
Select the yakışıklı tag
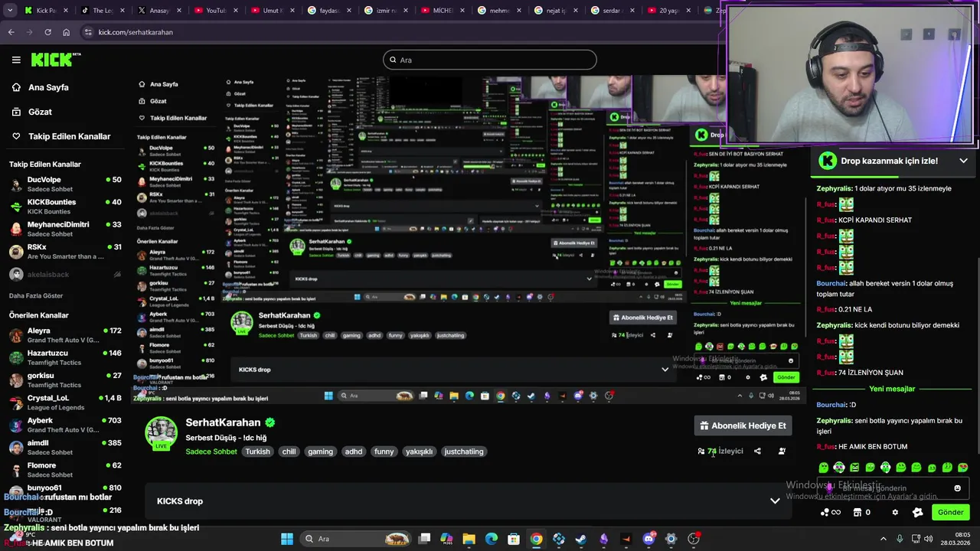[x=419, y=452]
